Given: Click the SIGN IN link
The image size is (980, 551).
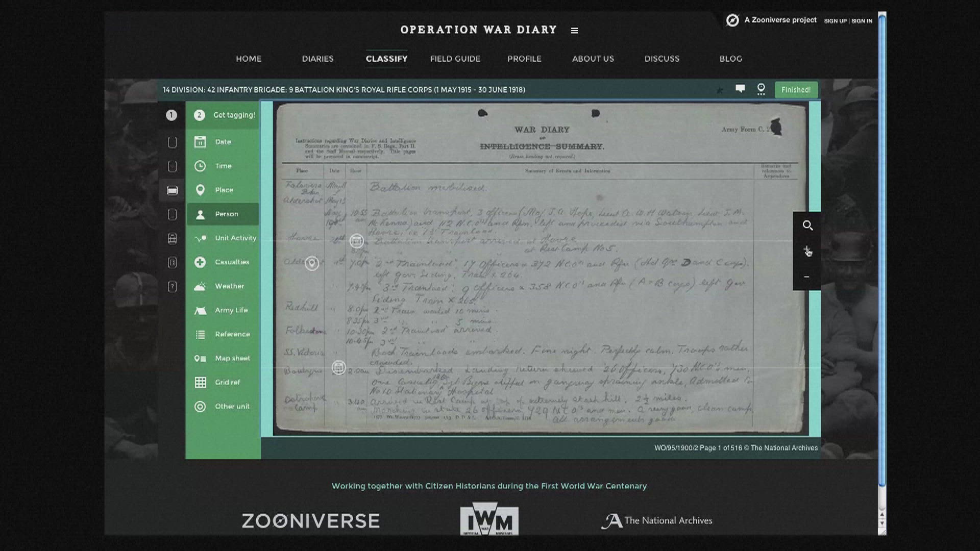Looking at the screenshot, I should pyautogui.click(x=862, y=21).
